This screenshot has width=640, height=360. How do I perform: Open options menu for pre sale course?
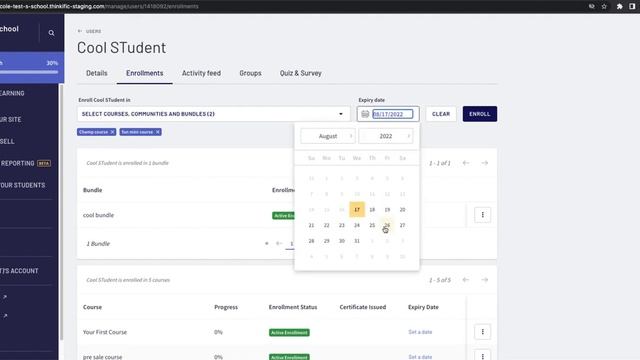pos(482,356)
